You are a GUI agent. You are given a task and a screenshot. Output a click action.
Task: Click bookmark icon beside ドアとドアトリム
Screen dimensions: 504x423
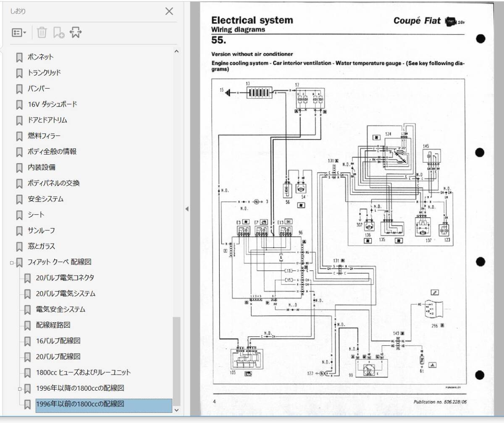coord(19,121)
